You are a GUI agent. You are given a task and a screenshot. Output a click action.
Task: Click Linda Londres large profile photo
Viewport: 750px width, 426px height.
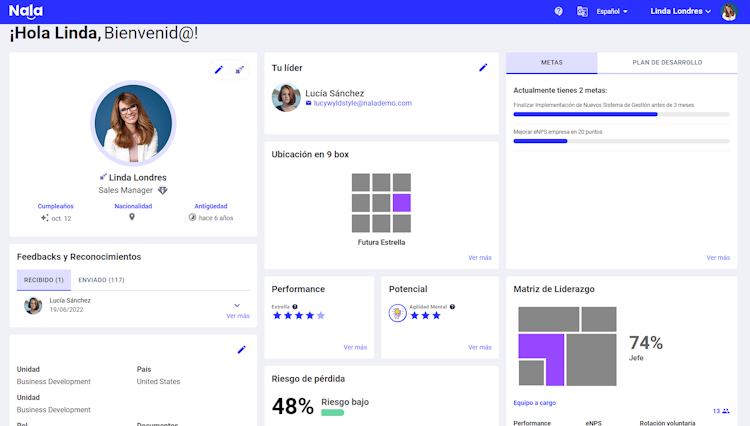pos(133,123)
